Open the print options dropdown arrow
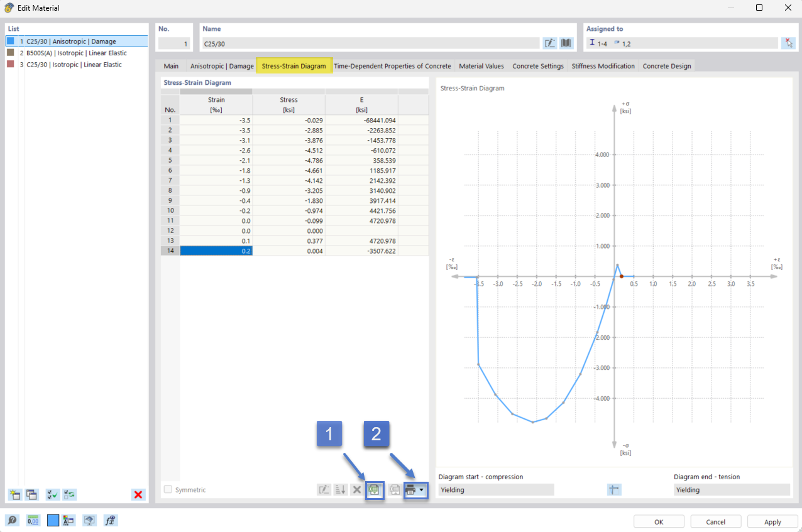Image resolution: width=802 pixels, height=532 pixels. (x=421, y=490)
